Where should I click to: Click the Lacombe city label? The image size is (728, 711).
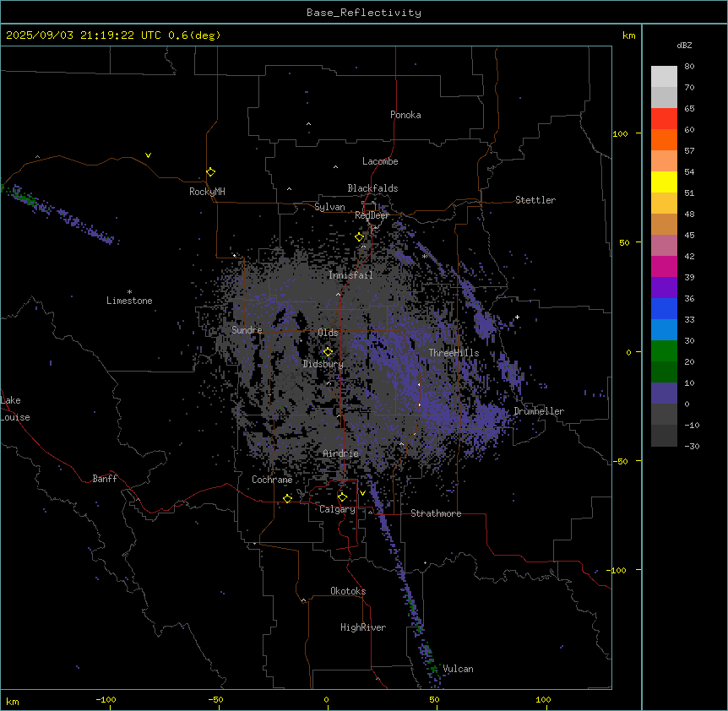[x=380, y=161]
